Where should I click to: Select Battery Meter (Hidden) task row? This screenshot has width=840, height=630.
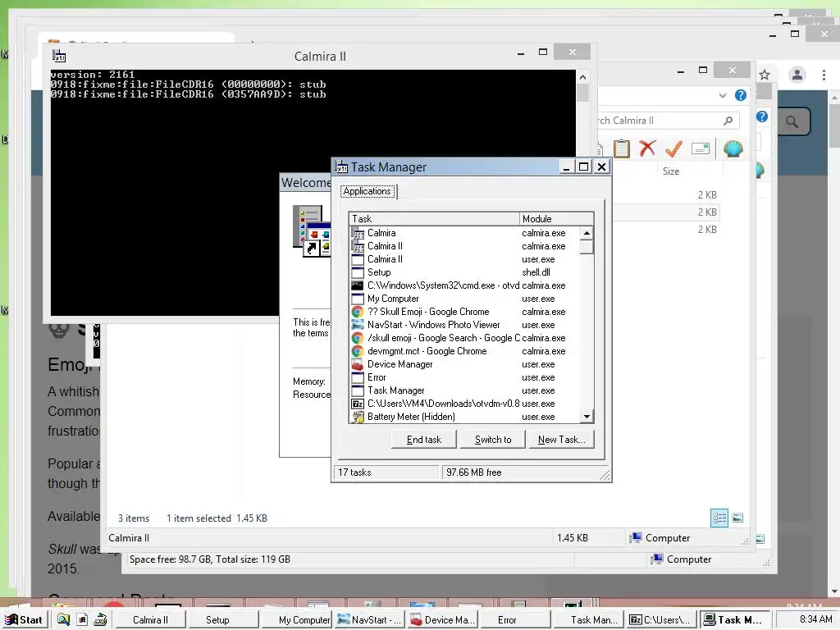[x=465, y=417]
